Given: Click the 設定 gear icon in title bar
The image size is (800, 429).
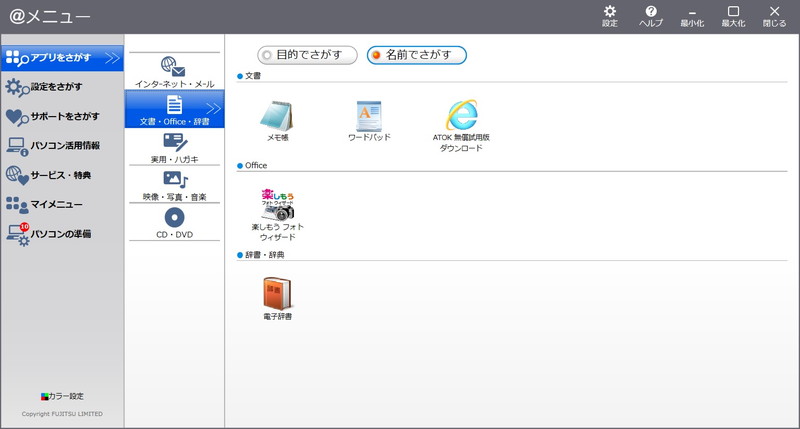Looking at the screenshot, I should pos(610,12).
